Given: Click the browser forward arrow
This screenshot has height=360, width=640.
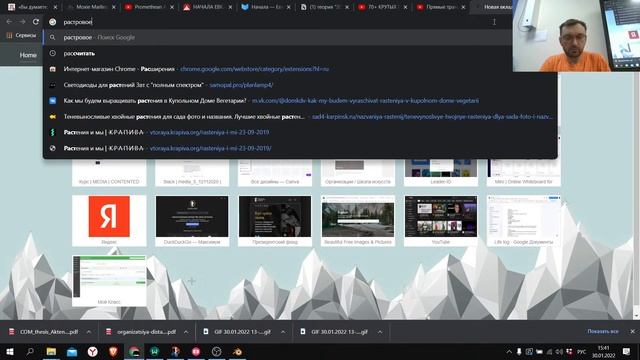Looking at the screenshot, I should pyautogui.click(x=22, y=22).
